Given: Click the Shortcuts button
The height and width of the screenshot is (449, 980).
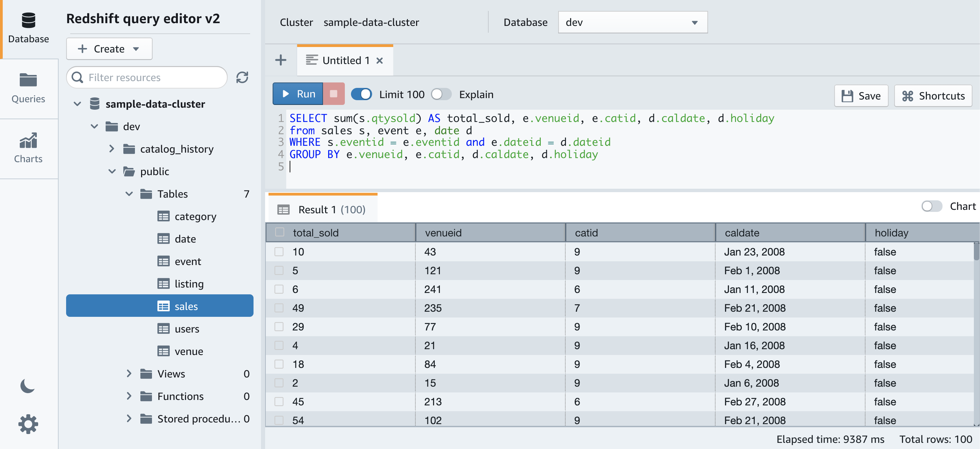Looking at the screenshot, I should [933, 96].
